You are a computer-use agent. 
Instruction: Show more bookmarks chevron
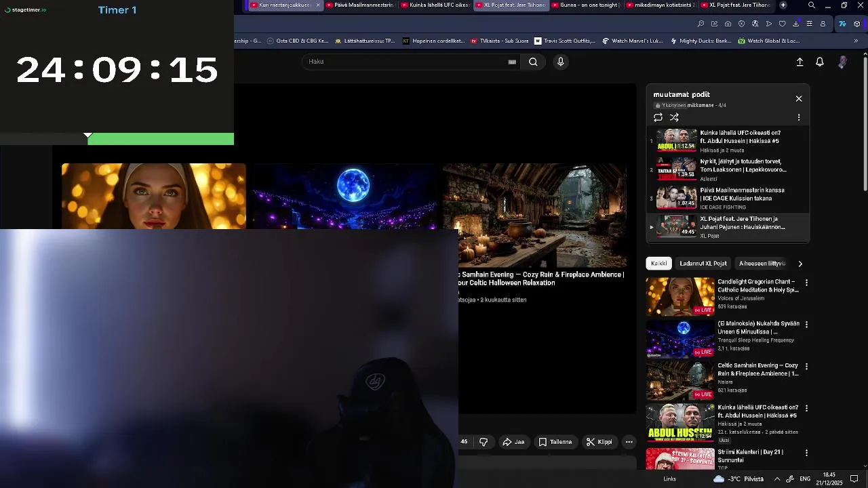click(x=856, y=41)
